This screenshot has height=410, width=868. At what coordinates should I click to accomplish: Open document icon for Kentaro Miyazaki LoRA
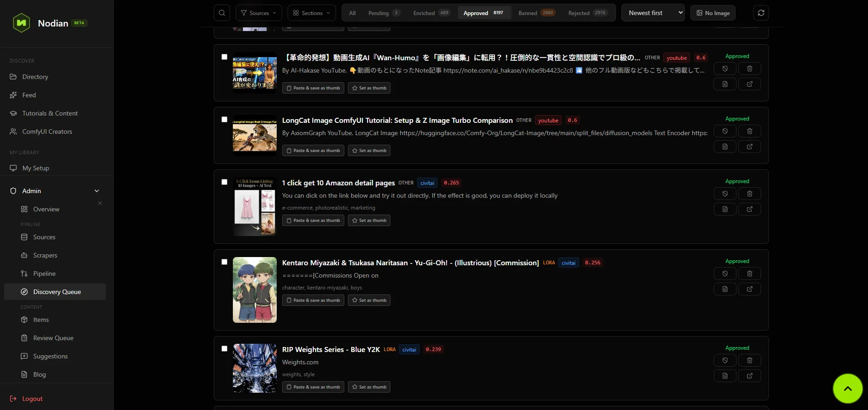click(725, 289)
